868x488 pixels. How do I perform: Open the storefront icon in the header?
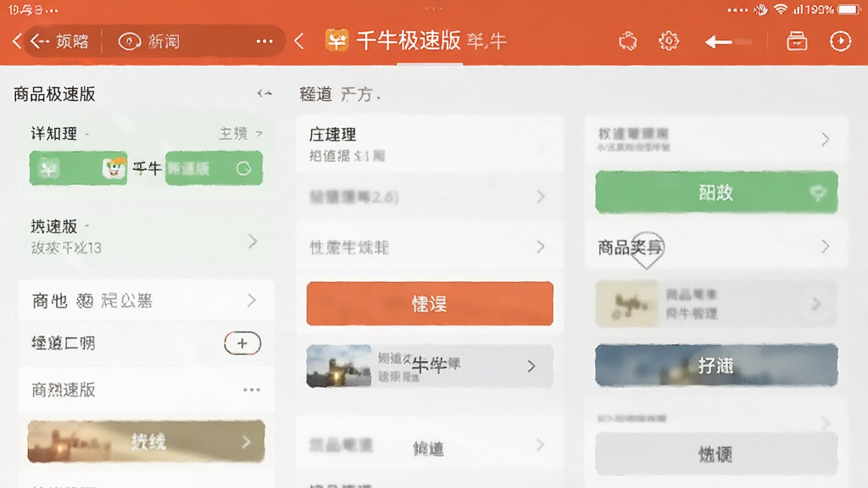tap(797, 41)
